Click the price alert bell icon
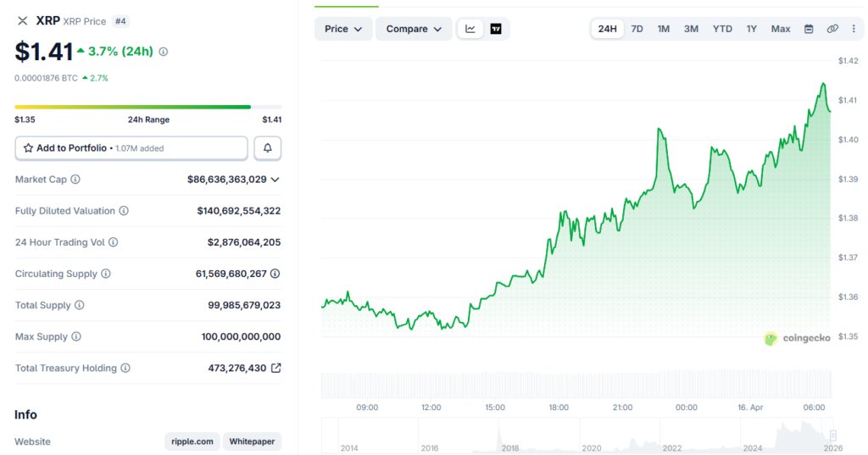Screen dimensions: 868x455 (268, 148)
